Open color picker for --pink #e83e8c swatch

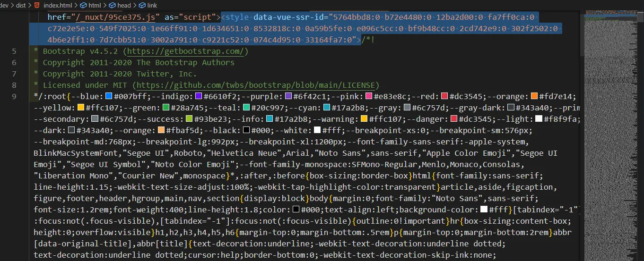pos(368,96)
